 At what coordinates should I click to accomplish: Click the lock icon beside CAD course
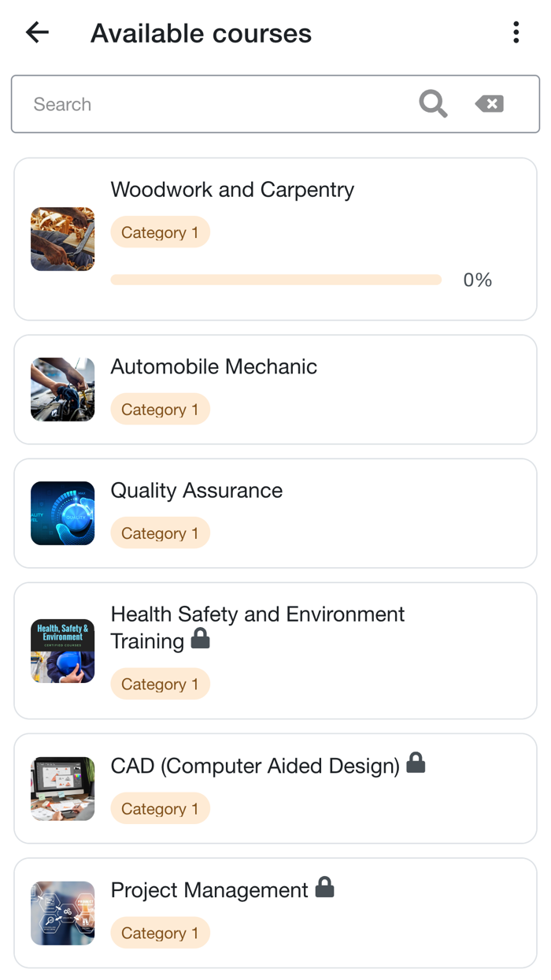click(x=416, y=763)
